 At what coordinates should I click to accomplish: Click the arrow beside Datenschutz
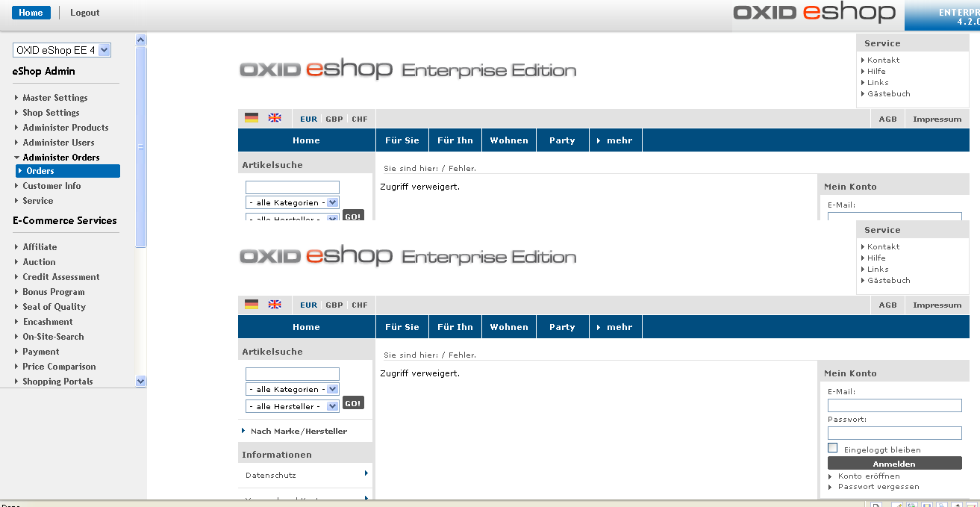click(x=366, y=473)
